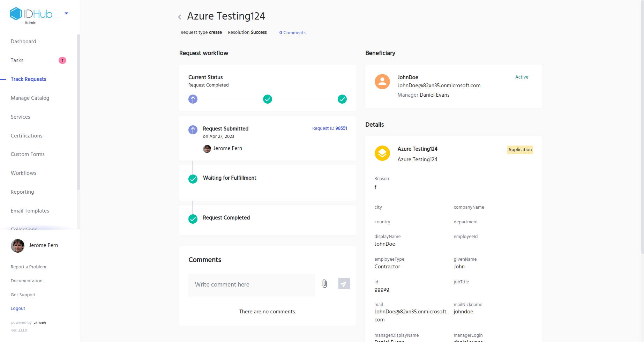The width and height of the screenshot is (644, 342).
Task: Click the JohnDoe beneficiary avatar icon
Action: point(382,82)
